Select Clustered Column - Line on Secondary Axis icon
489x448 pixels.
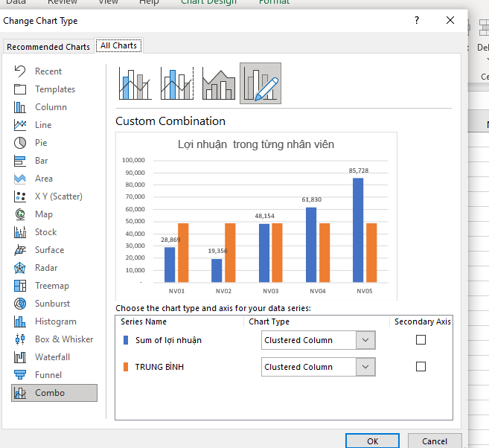tap(176, 83)
